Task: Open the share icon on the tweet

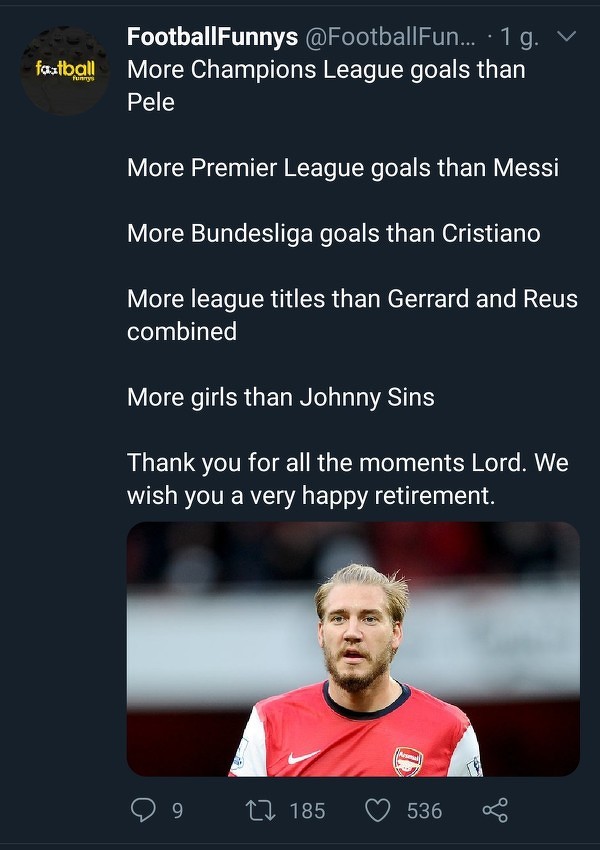Action: tap(495, 810)
